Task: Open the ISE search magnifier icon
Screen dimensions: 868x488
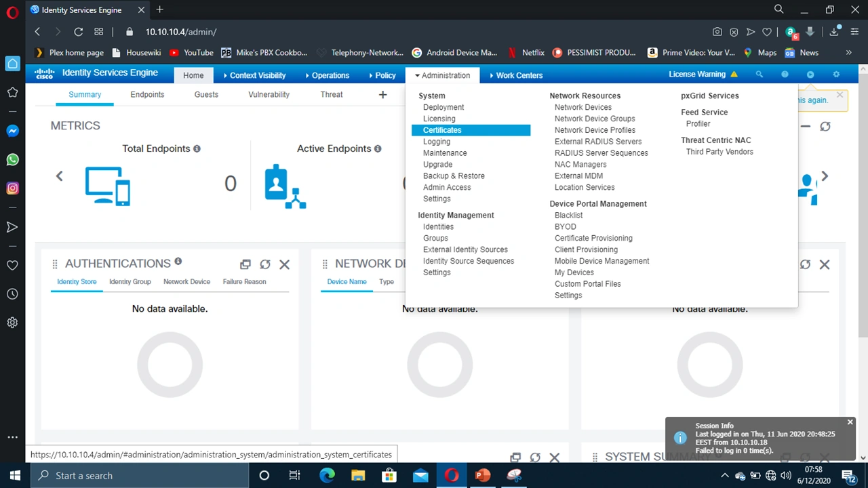Action: pos(759,75)
